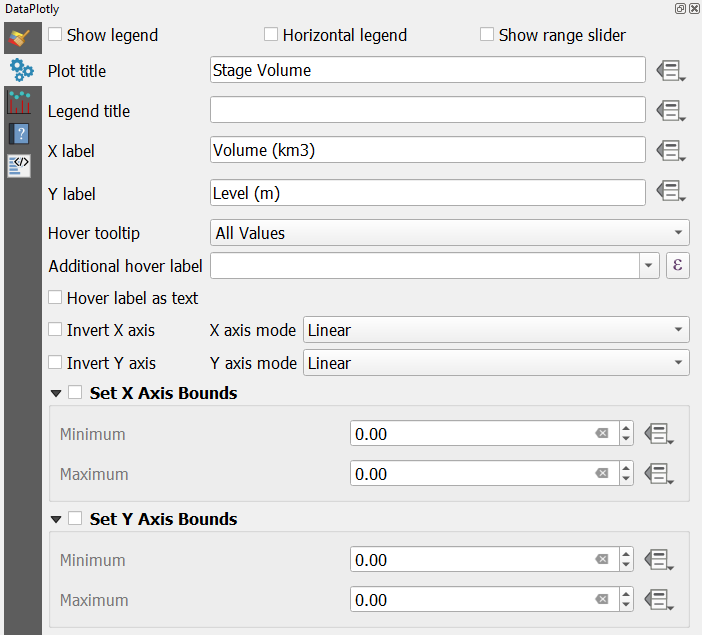Expand the Y axis mode combo box
Image resolution: width=702 pixels, height=635 pixels.
click(x=496, y=363)
